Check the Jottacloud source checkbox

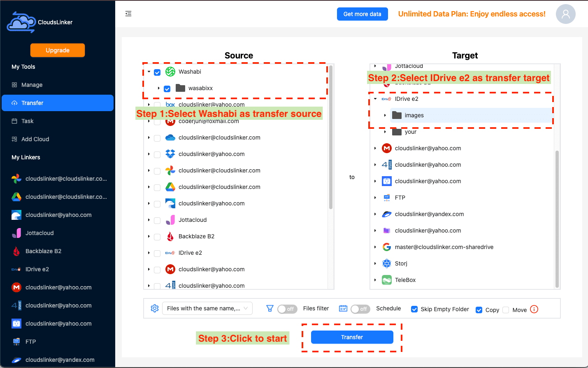pyautogui.click(x=157, y=221)
